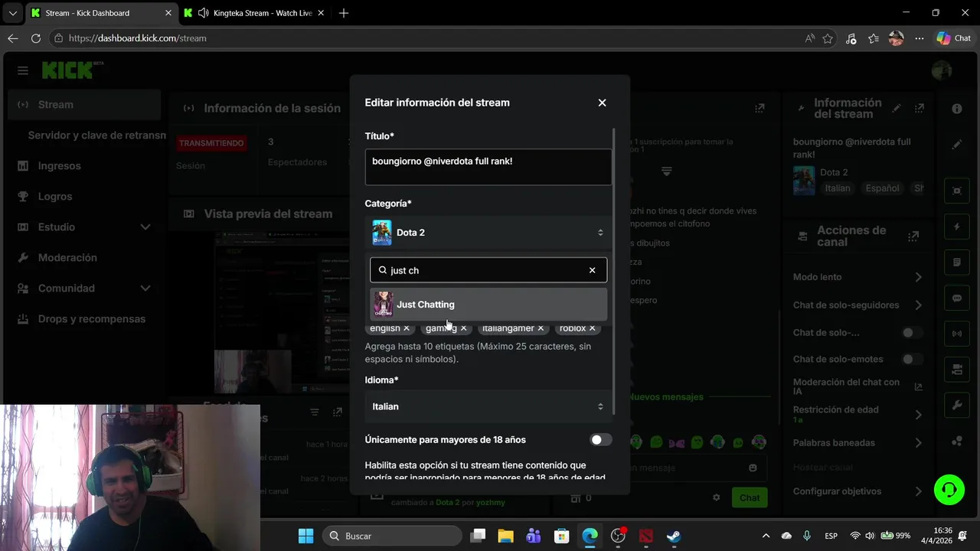Open the green headset support button
Screen dimensions: 980x551
(x=949, y=490)
